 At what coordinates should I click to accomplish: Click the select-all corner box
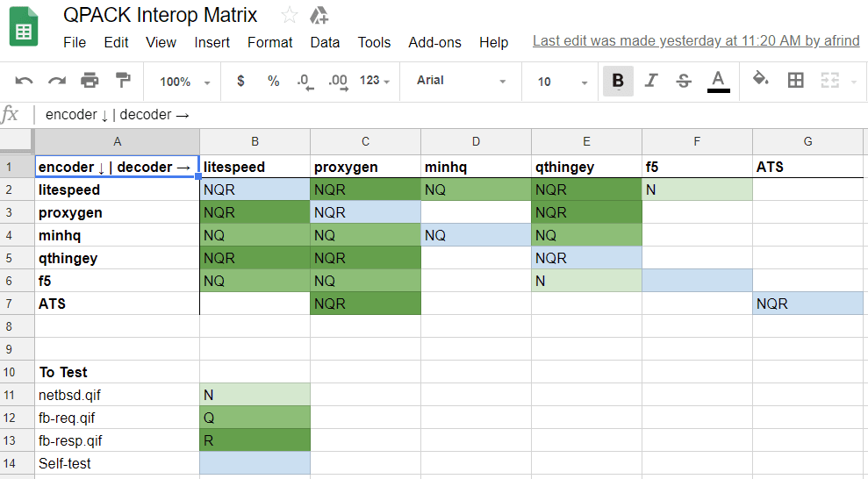coord(17,141)
